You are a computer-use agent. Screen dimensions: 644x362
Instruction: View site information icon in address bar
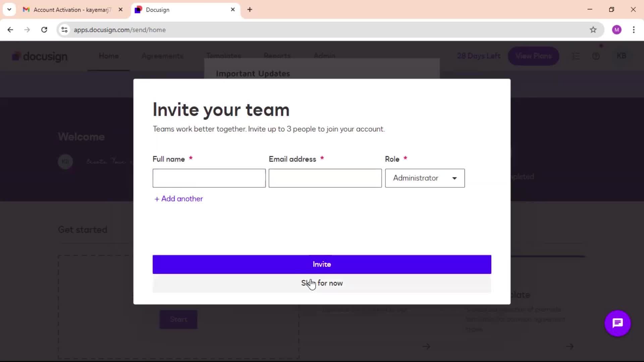click(64, 30)
